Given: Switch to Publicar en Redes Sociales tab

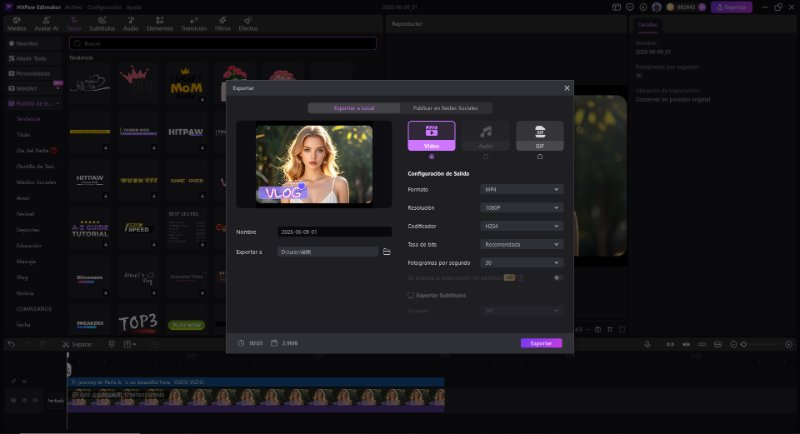Looking at the screenshot, I should click(445, 108).
